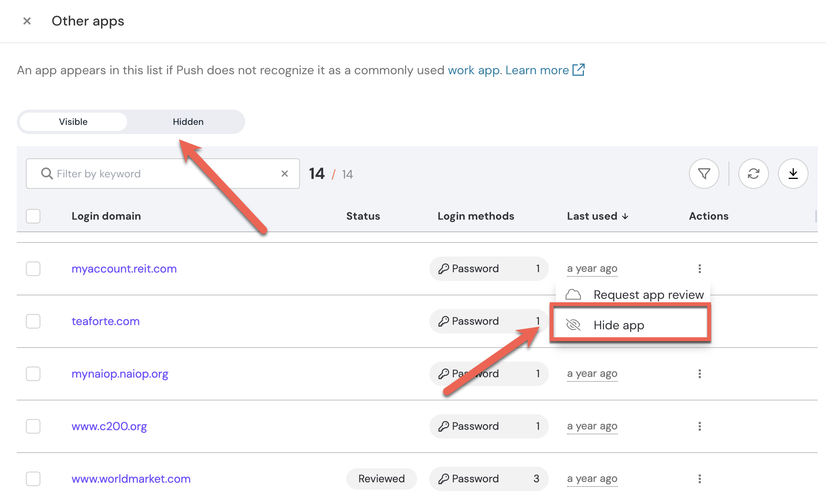
Task: Click last used time for mynaiop.naiop.org
Action: [592, 374]
